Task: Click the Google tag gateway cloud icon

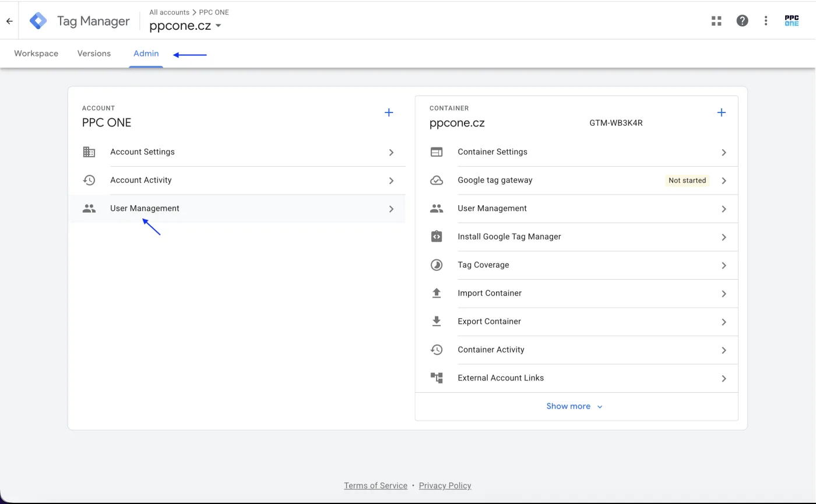Action: pos(437,180)
